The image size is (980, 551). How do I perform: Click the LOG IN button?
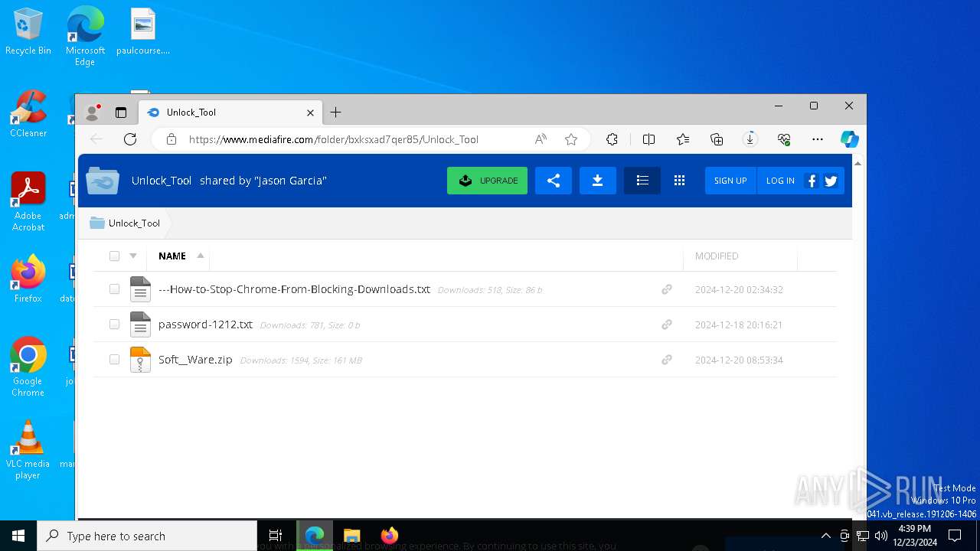tap(780, 181)
